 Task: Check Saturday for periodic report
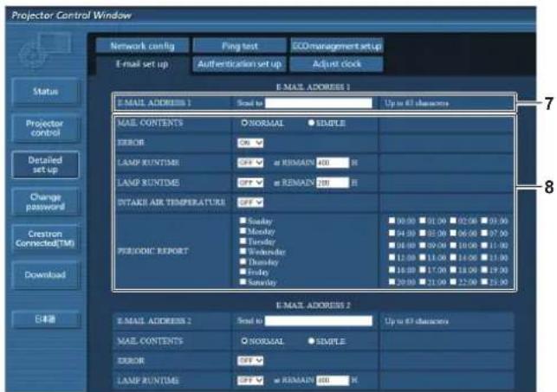pos(243,282)
